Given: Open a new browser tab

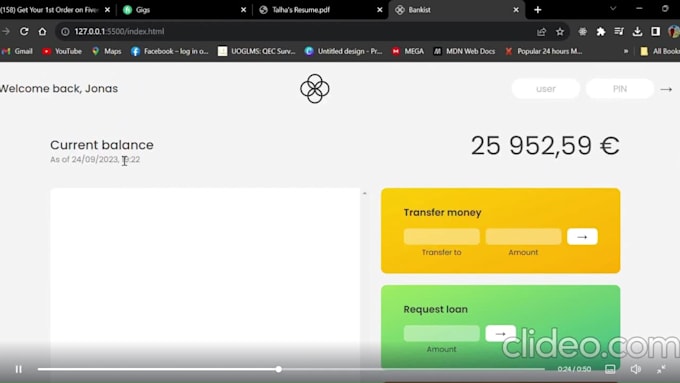Looking at the screenshot, I should 537,10.
